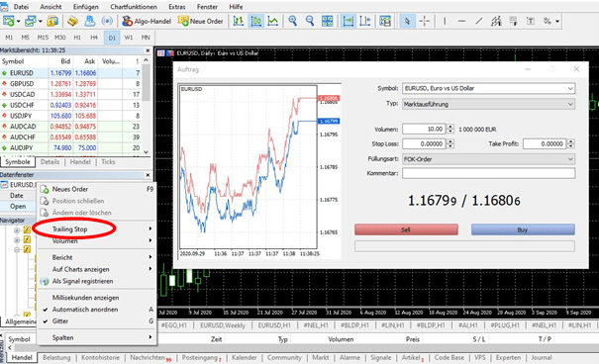Zoom in on the chart
The width and height of the screenshot is (599, 364).
point(293,21)
